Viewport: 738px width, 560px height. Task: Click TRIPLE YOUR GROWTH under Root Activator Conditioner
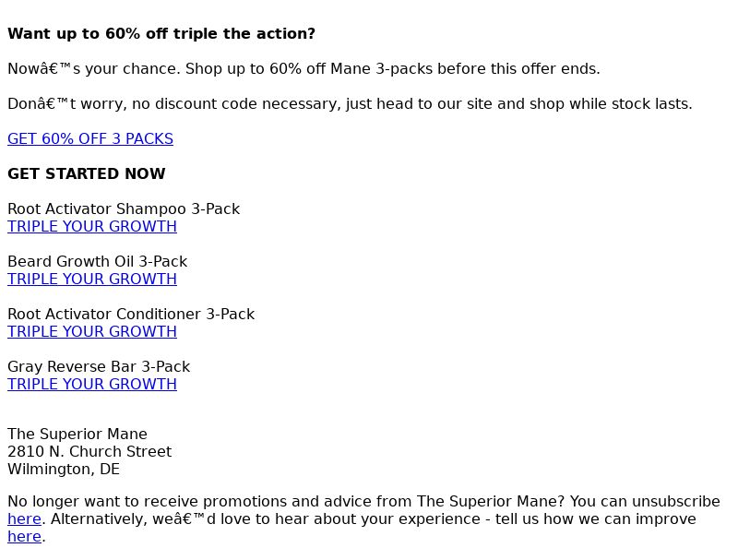coord(92,332)
